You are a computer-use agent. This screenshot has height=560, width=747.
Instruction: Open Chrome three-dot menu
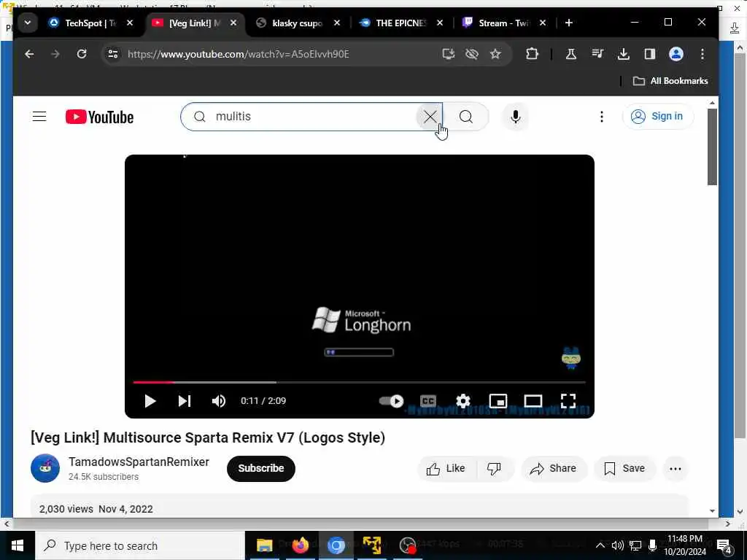point(703,54)
